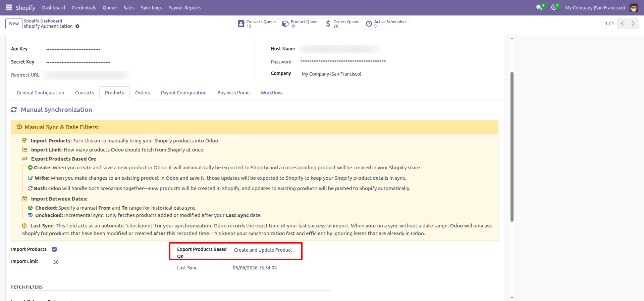
Task: Open the user avatar menu
Action: (x=634, y=7)
